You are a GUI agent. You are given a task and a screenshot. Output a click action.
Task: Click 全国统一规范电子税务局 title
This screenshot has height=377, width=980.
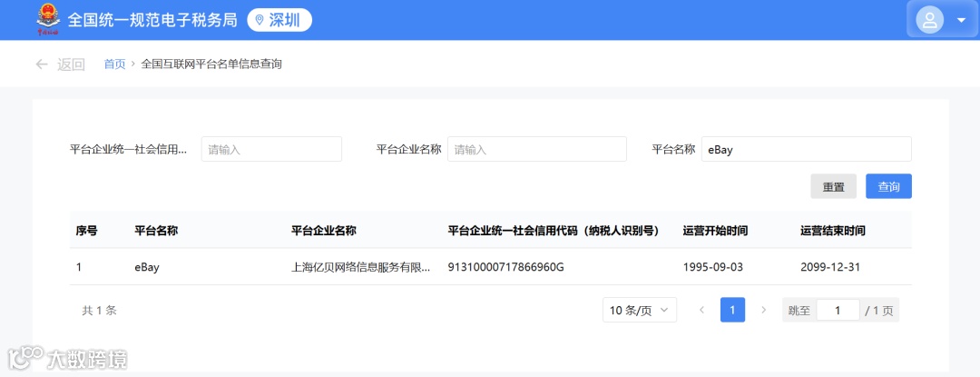pos(152,20)
